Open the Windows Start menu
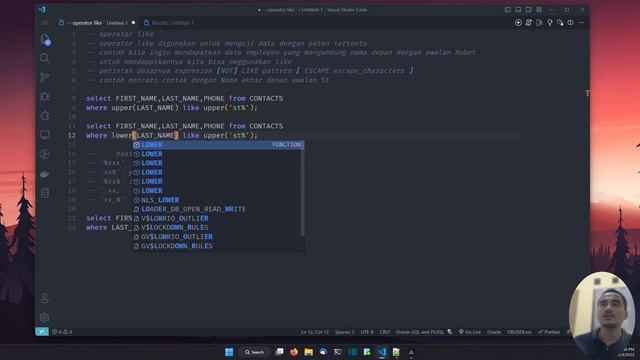 pos(229,352)
